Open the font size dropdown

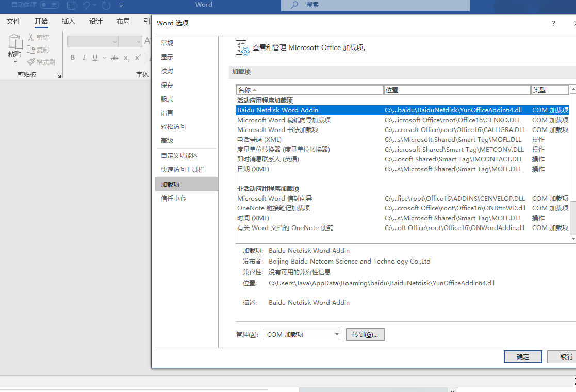coord(139,41)
